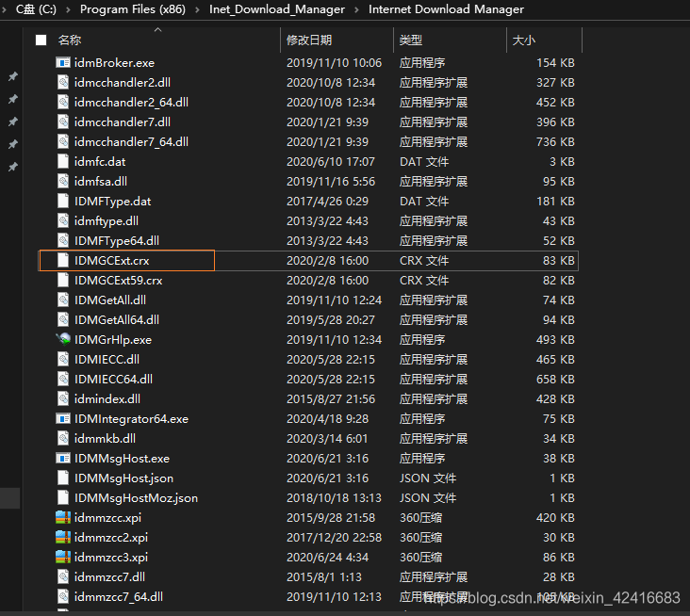Navigate to C盘 (C:) in the address bar
Viewport: 690px width, 616px height.
click(x=36, y=9)
